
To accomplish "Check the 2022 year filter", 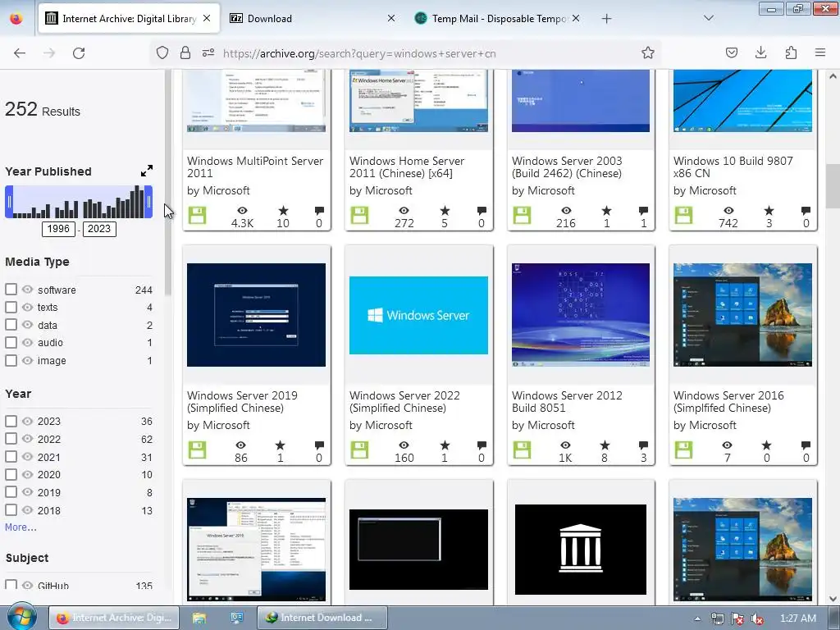I will point(11,439).
